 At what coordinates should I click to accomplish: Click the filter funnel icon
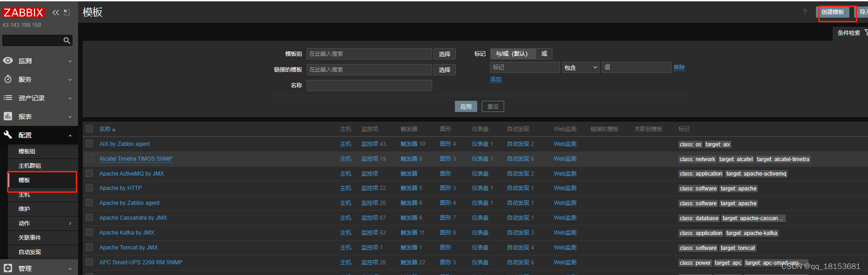pos(866,33)
